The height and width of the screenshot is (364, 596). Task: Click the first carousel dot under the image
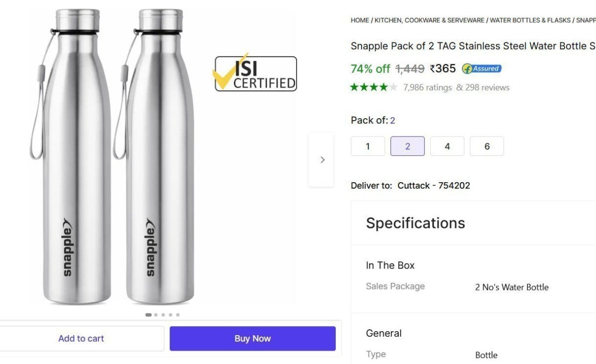148,314
